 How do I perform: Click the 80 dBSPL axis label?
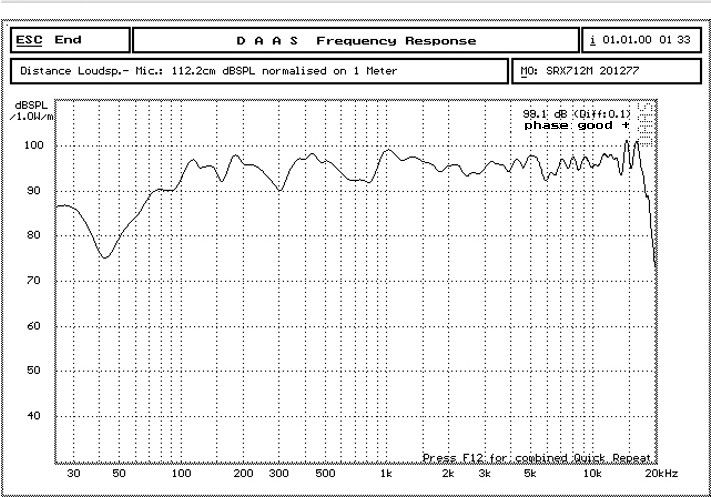click(x=34, y=235)
